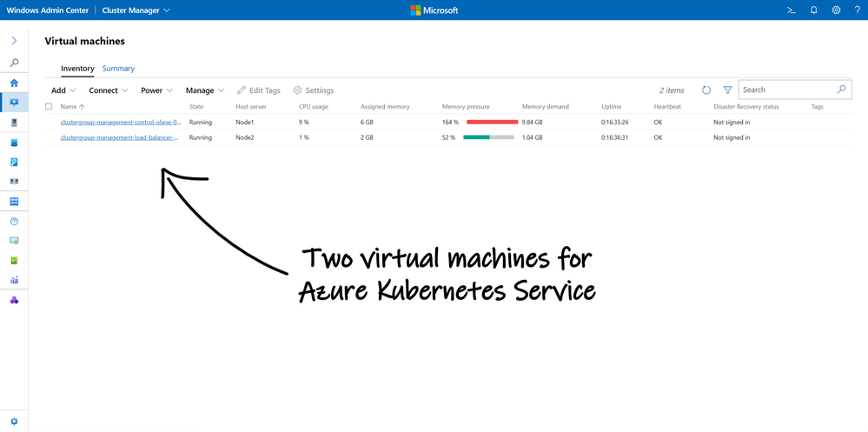Click the 6 GB assigned memory cell
Image resolution: width=868 pixels, height=432 pixels.
(x=367, y=122)
